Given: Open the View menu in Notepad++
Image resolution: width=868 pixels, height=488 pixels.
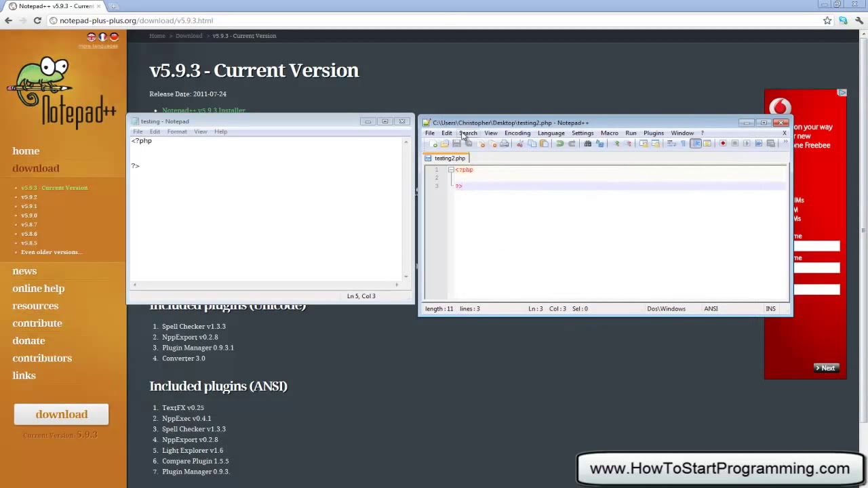Looking at the screenshot, I should click(x=491, y=133).
